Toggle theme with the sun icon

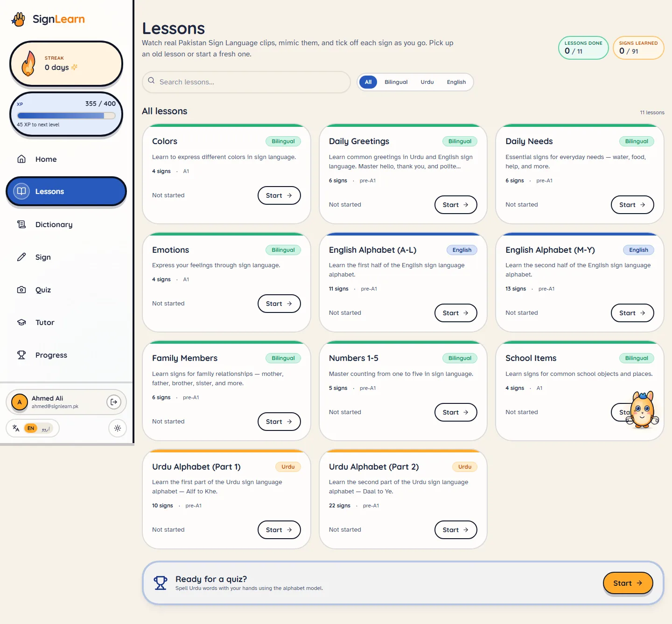click(118, 428)
